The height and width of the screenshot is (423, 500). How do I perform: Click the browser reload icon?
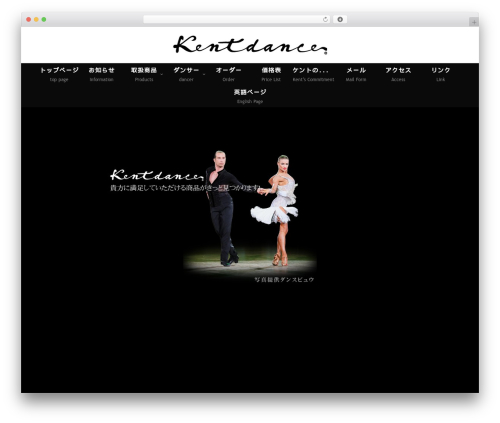[325, 20]
